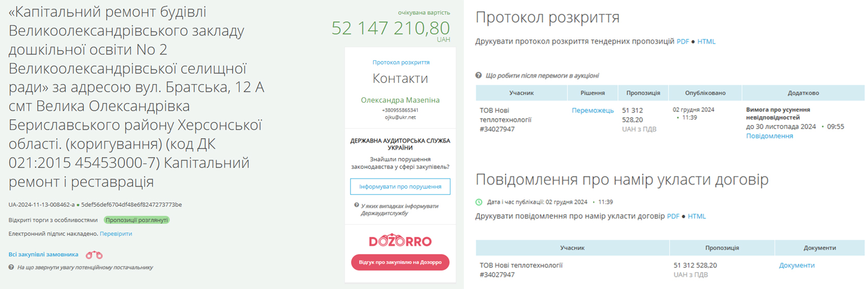Click the DOZORRO logo

[x=400, y=241]
